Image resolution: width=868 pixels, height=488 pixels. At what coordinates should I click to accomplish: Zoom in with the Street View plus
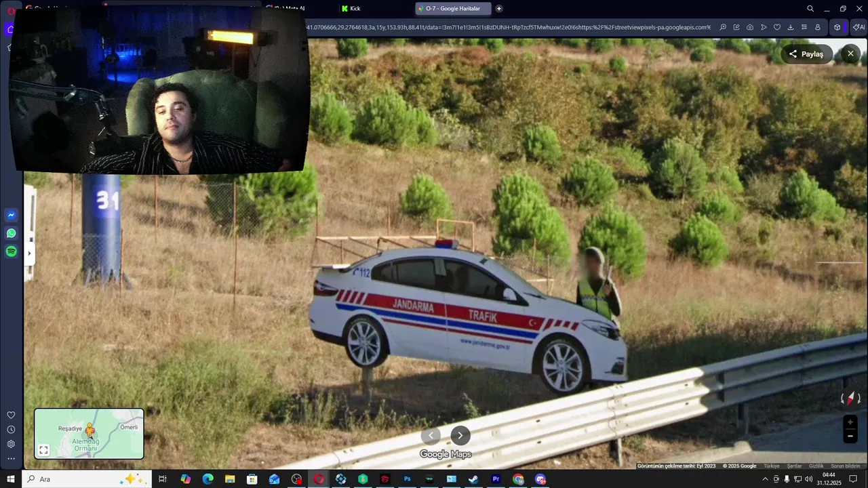(850, 422)
